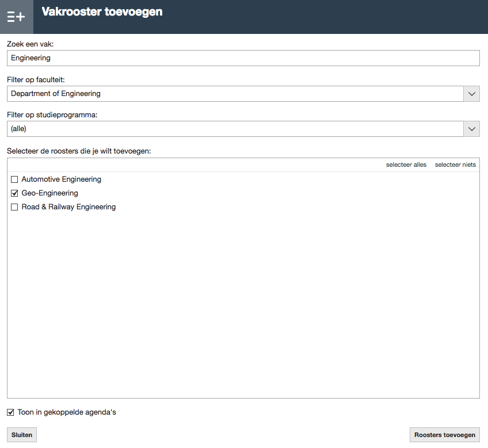Screen dimensions: 488x448
Task: Enable the Road & Railway Engineering checkbox
Action: [x=14, y=207]
